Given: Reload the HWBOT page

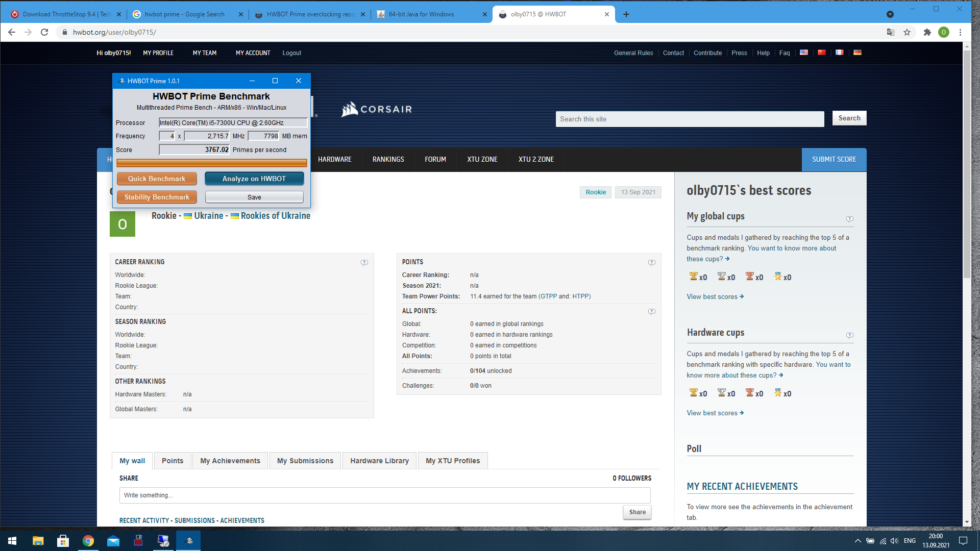Looking at the screenshot, I should [x=44, y=32].
